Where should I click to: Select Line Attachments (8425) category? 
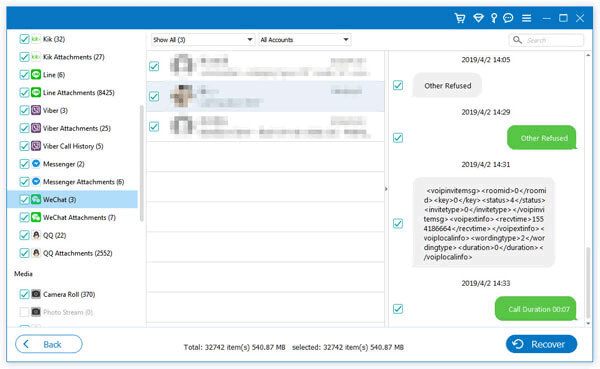pyautogui.click(x=78, y=93)
